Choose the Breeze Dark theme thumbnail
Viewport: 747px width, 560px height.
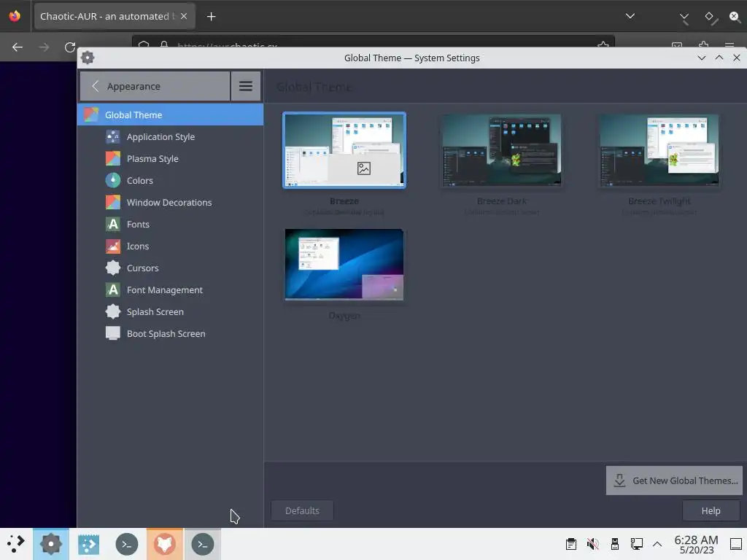pos(502,150)
